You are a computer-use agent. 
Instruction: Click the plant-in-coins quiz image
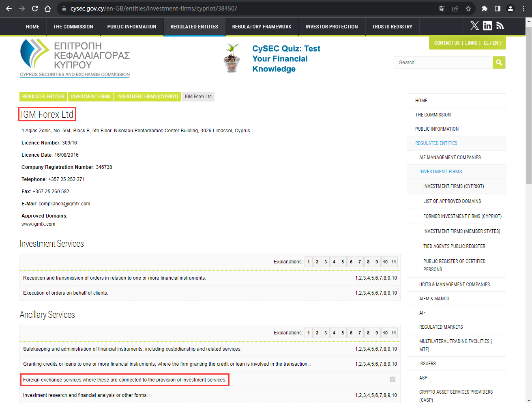(x=232, y=58)
